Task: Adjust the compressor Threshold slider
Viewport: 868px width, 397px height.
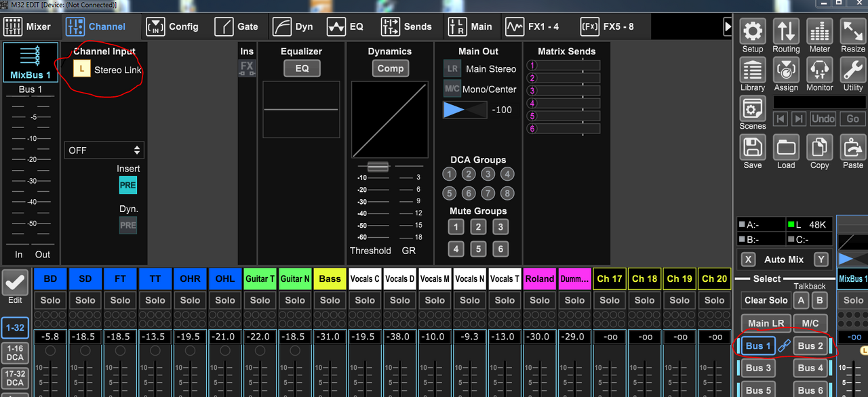Action: 378,167
